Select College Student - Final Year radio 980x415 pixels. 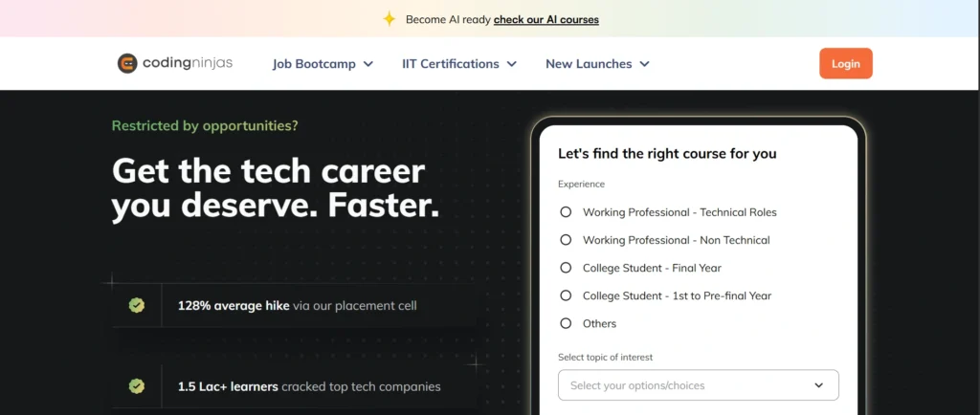pos(566,268)
